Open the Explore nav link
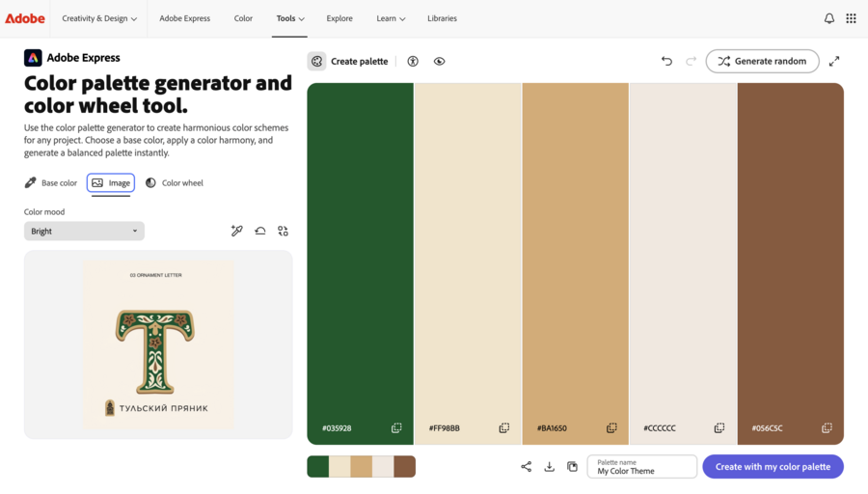Image resolution: width=868 pixels, height=494 pixels. (x=339, y=18)
